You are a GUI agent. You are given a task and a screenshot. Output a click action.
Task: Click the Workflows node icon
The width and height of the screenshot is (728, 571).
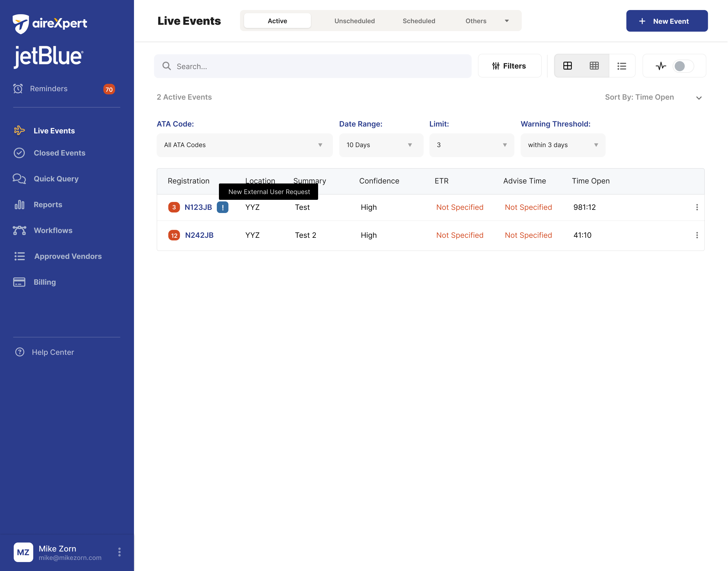(x=20, y=230)
